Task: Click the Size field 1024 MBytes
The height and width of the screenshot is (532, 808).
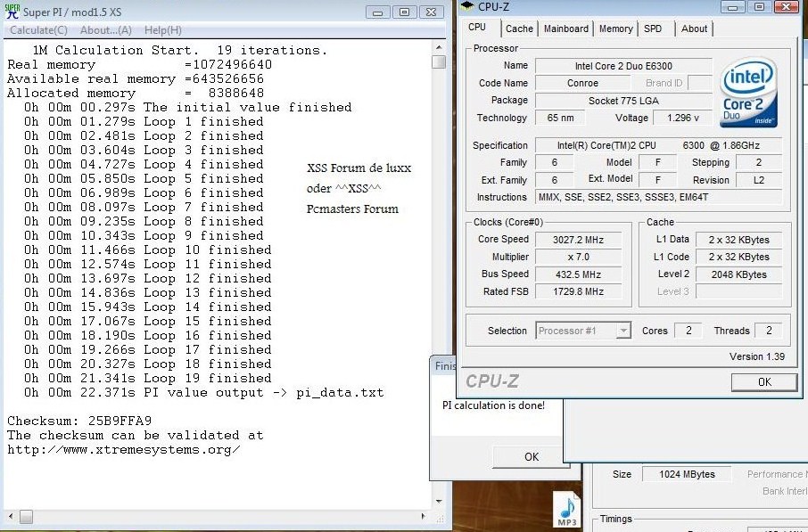Action: (x=687, y=474)
